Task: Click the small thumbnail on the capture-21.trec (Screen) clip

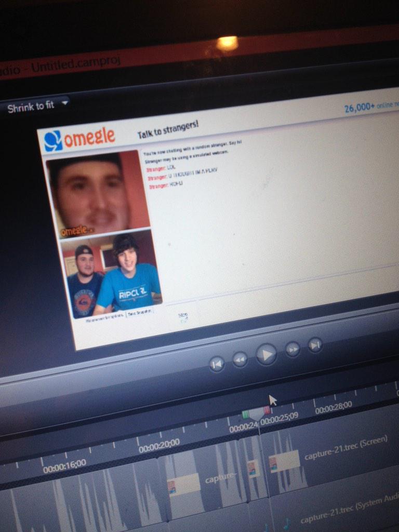Action: pos(284,462)
